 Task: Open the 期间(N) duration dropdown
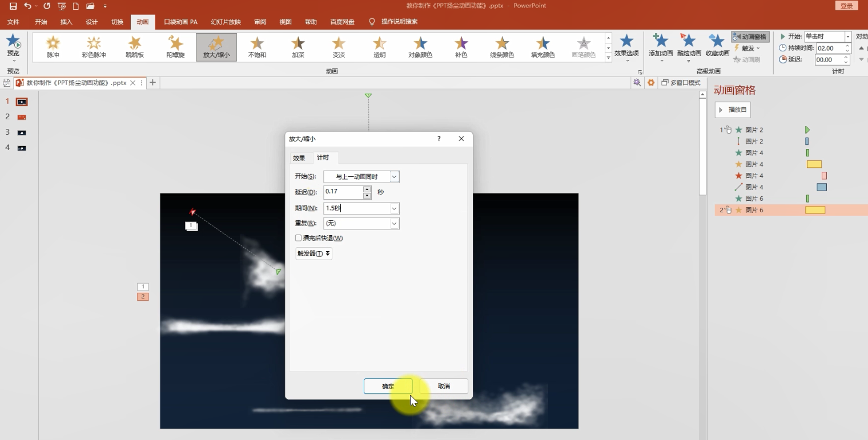click(394, 208)
